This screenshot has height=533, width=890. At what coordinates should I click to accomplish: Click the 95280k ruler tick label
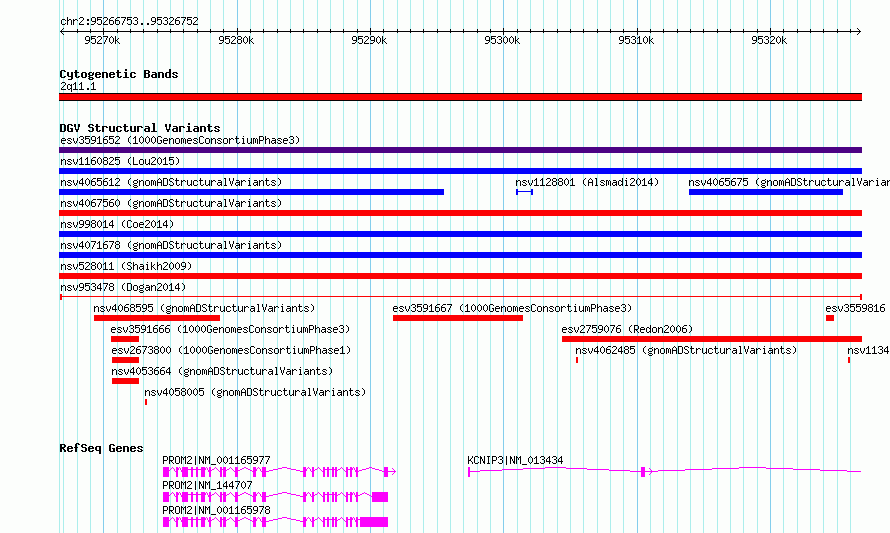tap(236, 40)
